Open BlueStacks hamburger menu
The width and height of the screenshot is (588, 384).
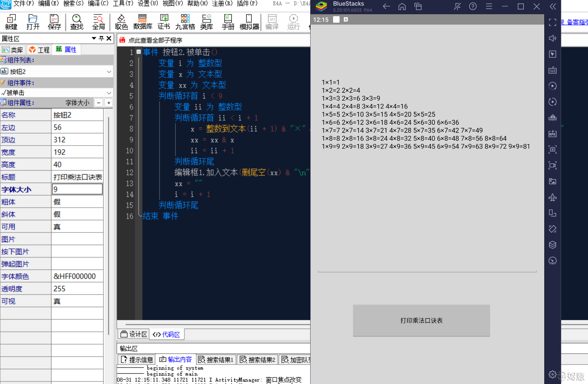tap(489, 6)
